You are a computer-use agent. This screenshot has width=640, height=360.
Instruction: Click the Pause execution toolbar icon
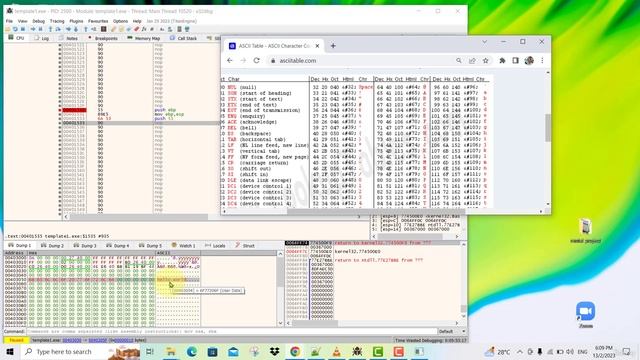pos(40,29)
